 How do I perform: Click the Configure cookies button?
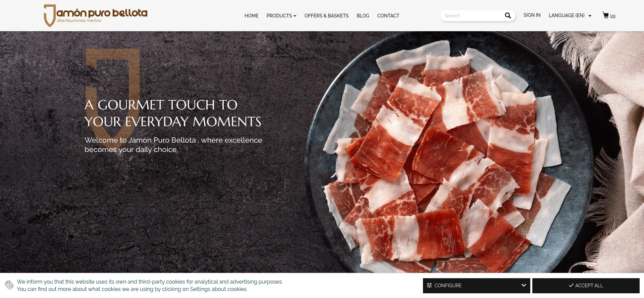click(476, 286)
